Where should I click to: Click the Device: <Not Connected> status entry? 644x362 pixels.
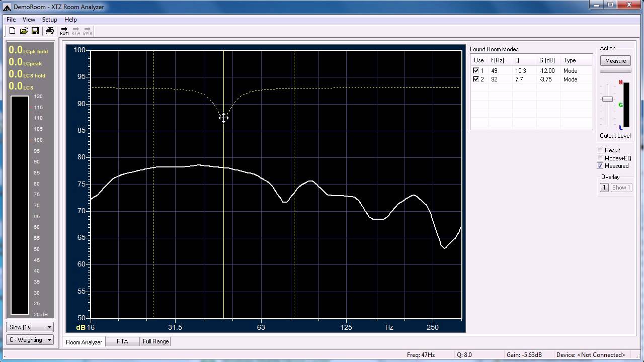pyautogui.click(x=591, y=355)
